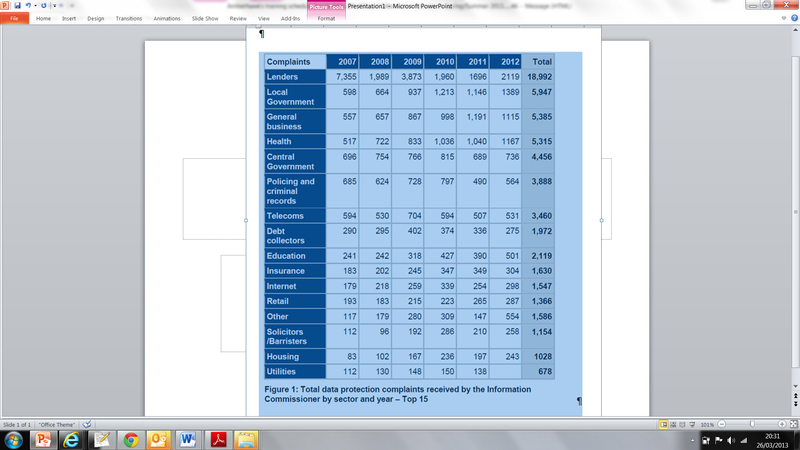Viewport: 800px width, 450px height.
Task: Open the Picture Tools Format tab
Action: (x=326, y=18)
